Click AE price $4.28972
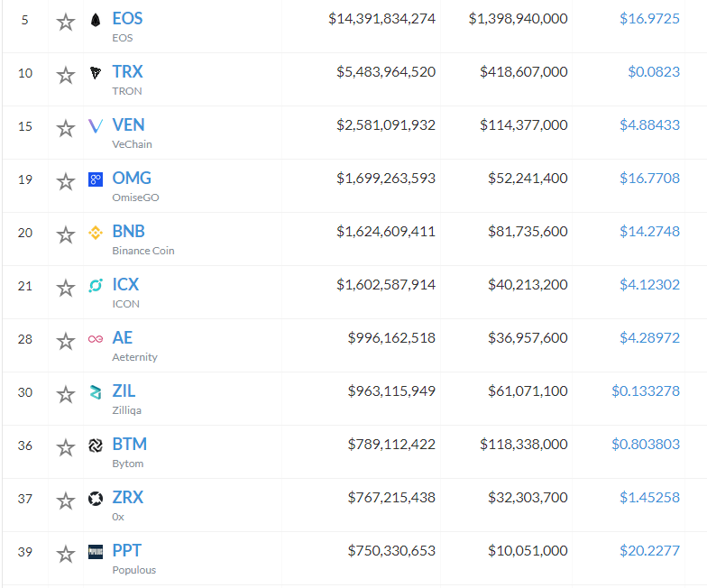The image size is (707, 588). click(x=649, y=337)
